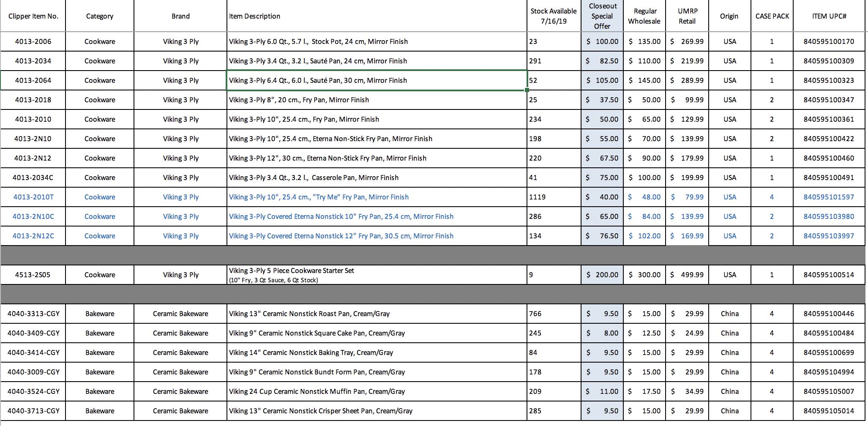This screenshot has width=868, height=426.
Task: Click item number 4040-3313-CGY
Action: coord(33,314)
